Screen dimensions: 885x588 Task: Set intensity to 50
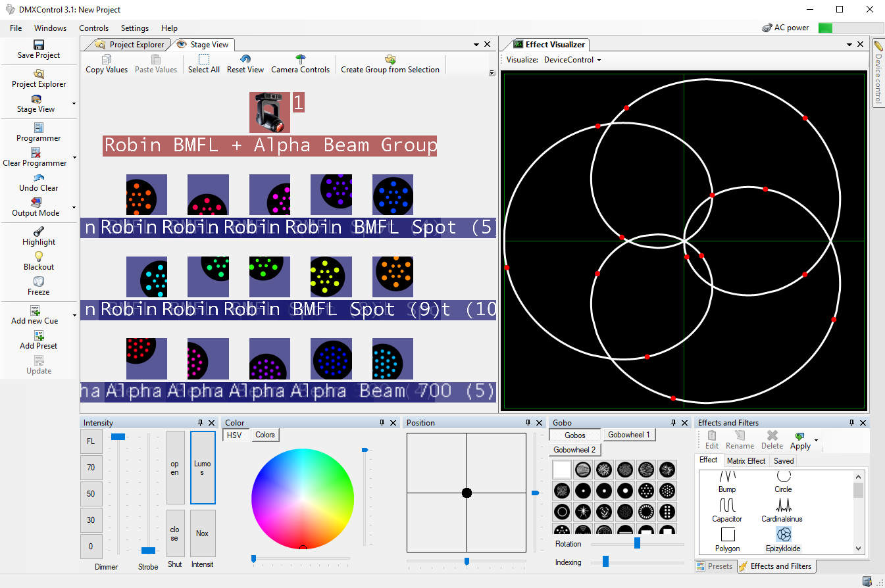[91, 494]
